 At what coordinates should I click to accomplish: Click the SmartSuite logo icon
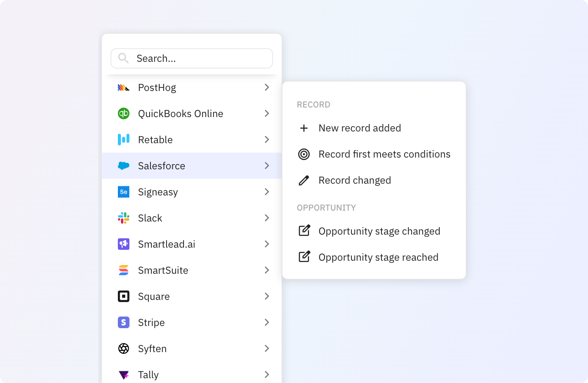pyautogui.click(x=124, y=270)
